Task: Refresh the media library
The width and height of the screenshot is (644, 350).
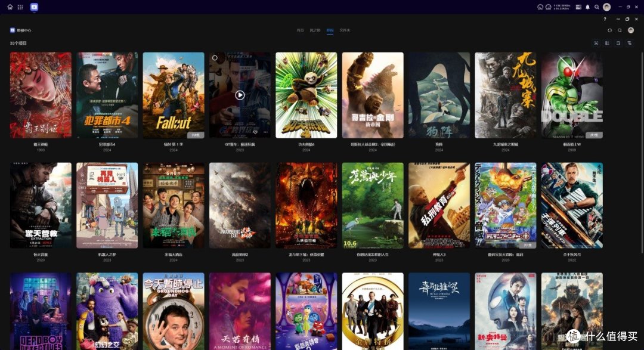Action: (x=609, y=30)
